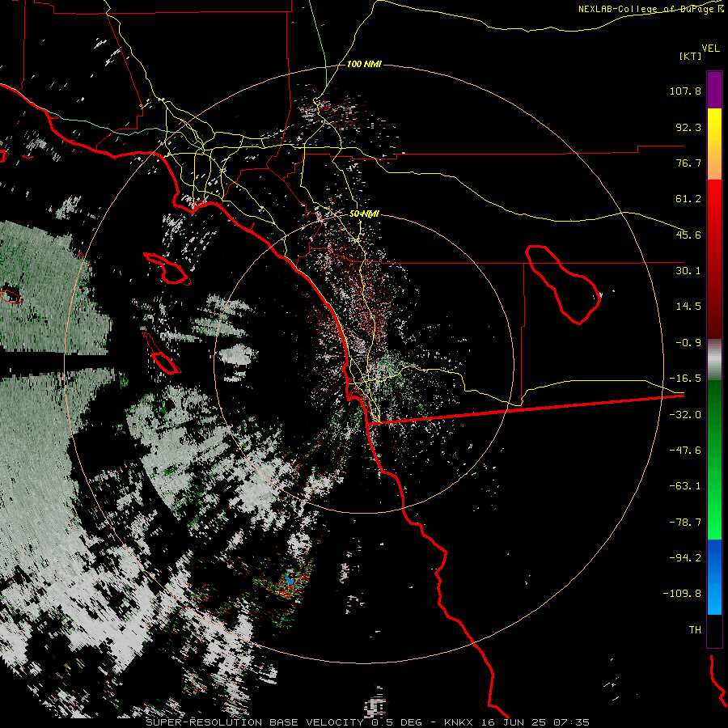Click the -0.9 legend value
Image resolution: width=728 pixels, height=728 pixels.
[x=688, y=343]
